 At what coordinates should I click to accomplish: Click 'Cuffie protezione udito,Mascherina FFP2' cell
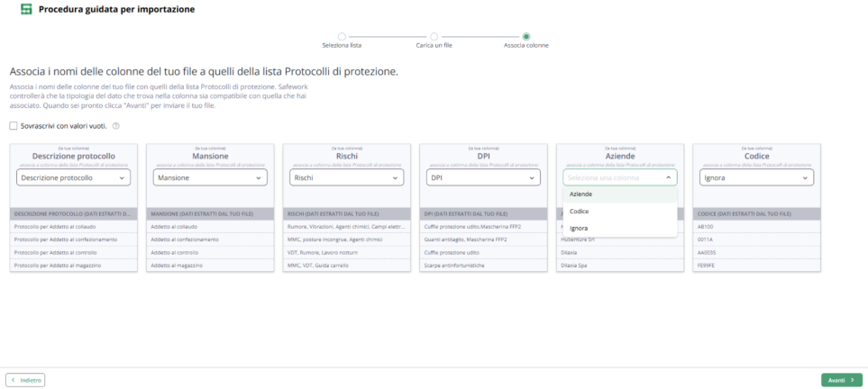point(484,226)
